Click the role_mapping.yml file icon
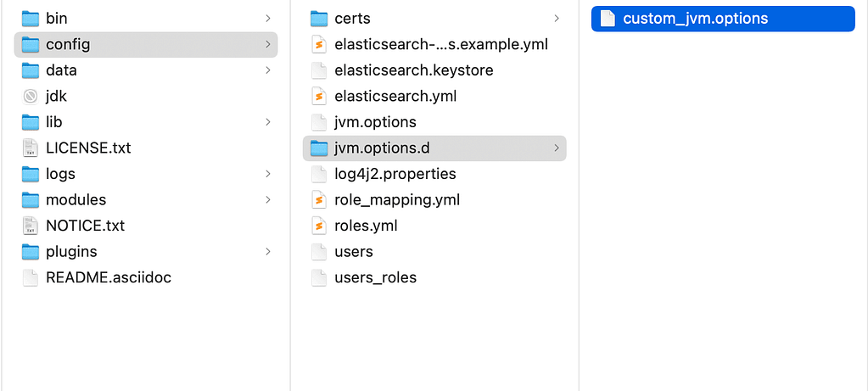Viewport: 868px width, 391px height. pyautogui.click(x=319, y=199)
